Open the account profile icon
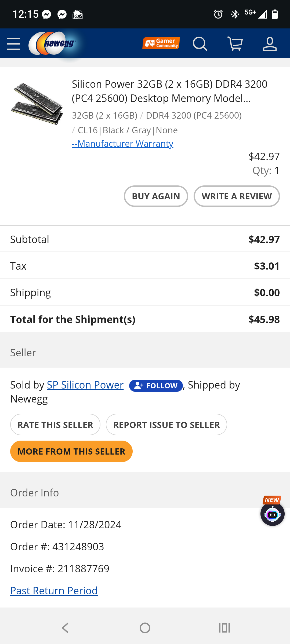Viewport: 290px width, 644px height. (270, 44)
